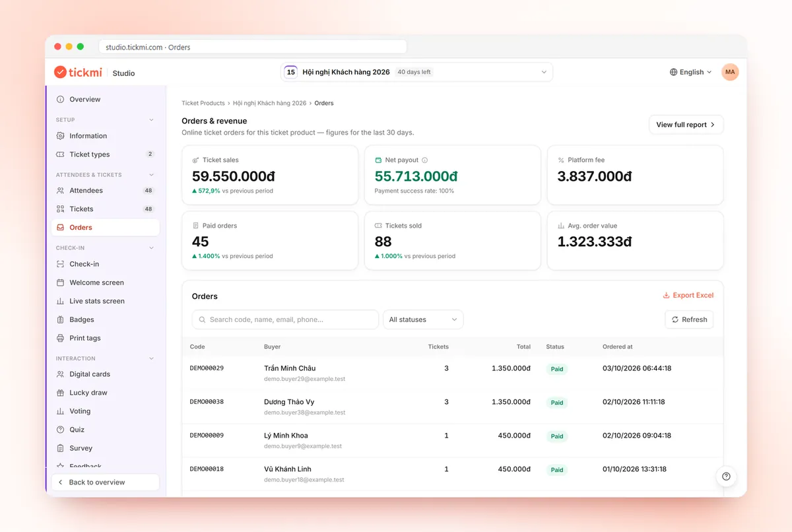Viewport: 792px width, 532px height.
Task: Click the browser address bar
Action: pos(253,48)
